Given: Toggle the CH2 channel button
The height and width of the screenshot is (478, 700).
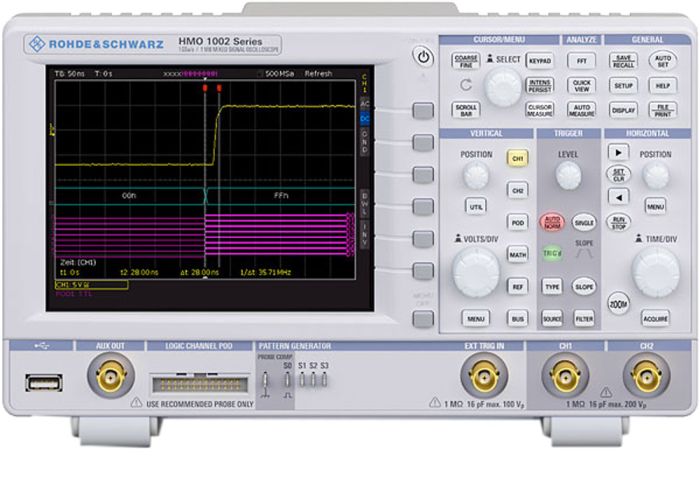Looking at the screenshot, I should tap(517, 191).
